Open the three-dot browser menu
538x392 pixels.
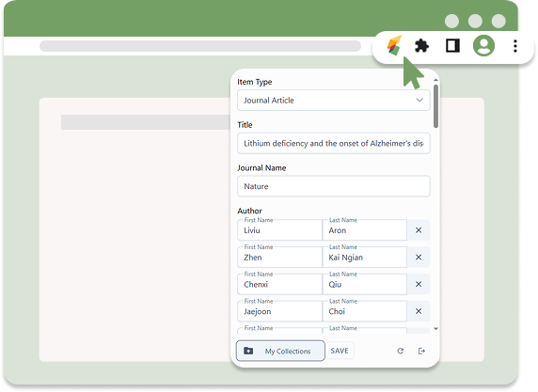515,46
